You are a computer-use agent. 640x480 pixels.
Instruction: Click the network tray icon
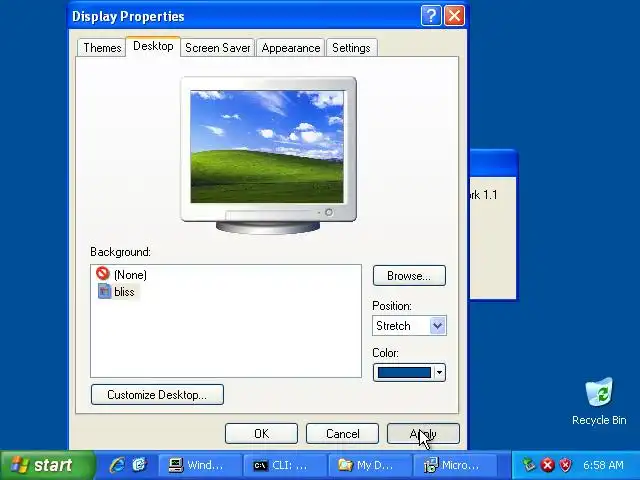(x=529, y=465)
